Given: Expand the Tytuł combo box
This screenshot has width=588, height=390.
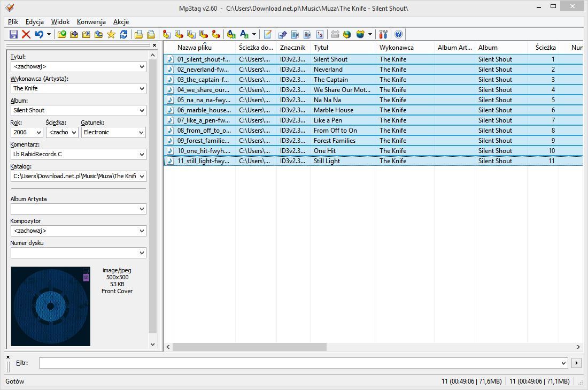Looking at the screenshot, I should click(x=142, y=67).
